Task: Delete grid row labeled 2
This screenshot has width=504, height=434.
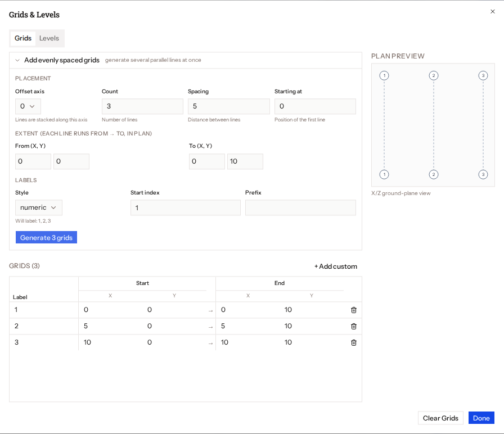Action: [354, 327]
